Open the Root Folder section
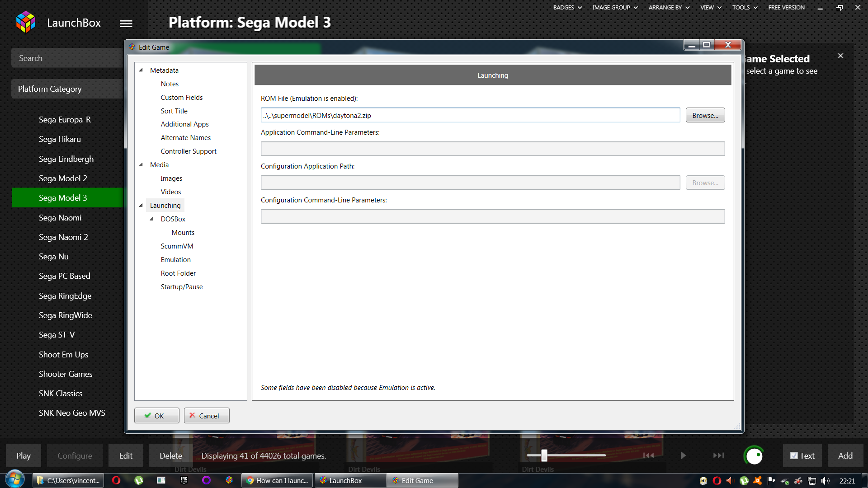868x488 pixels. (x=178, y=273)
